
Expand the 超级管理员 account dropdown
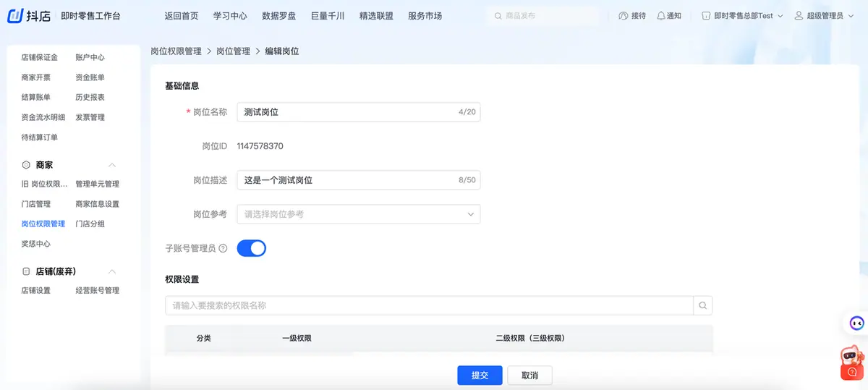coord(850,16)
